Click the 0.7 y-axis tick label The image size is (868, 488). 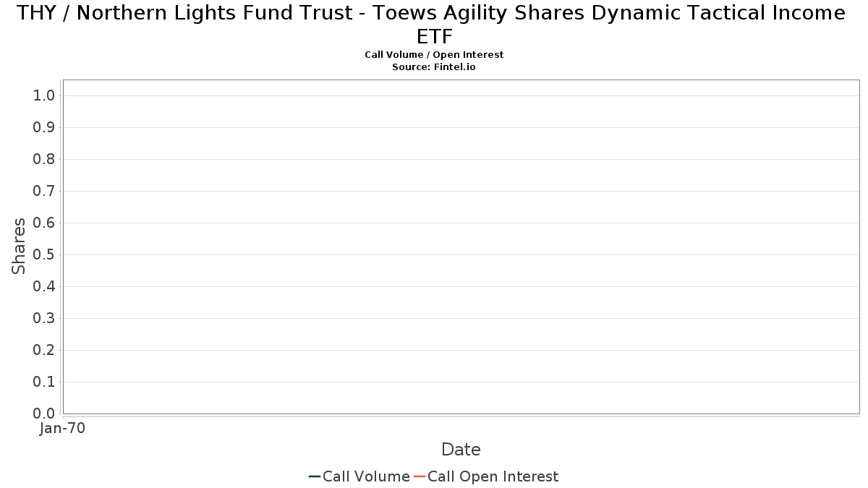tap(44, 191)
